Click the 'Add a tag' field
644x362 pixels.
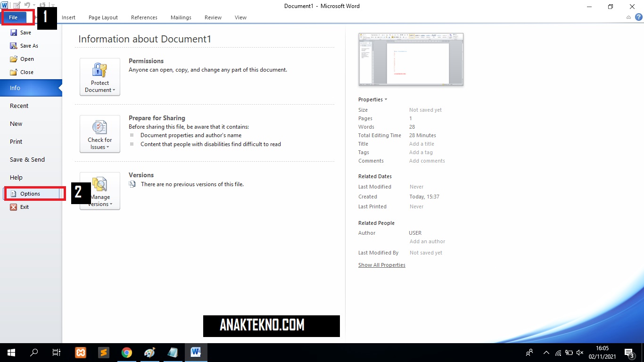(421, 152)
